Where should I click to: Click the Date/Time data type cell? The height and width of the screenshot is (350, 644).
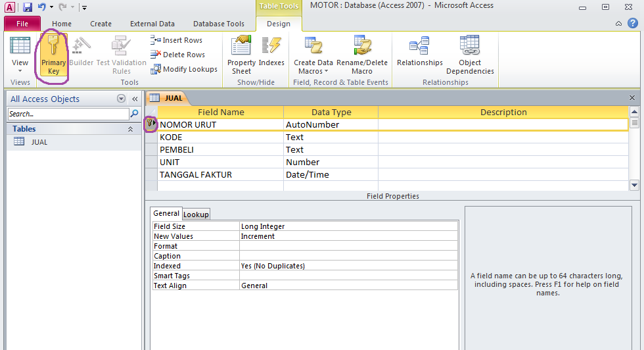(x=331, y=174)
